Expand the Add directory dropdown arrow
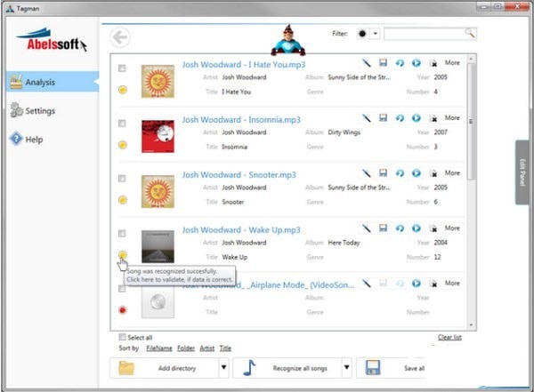Viewport: 534px width, 392px height. [223, 367]
